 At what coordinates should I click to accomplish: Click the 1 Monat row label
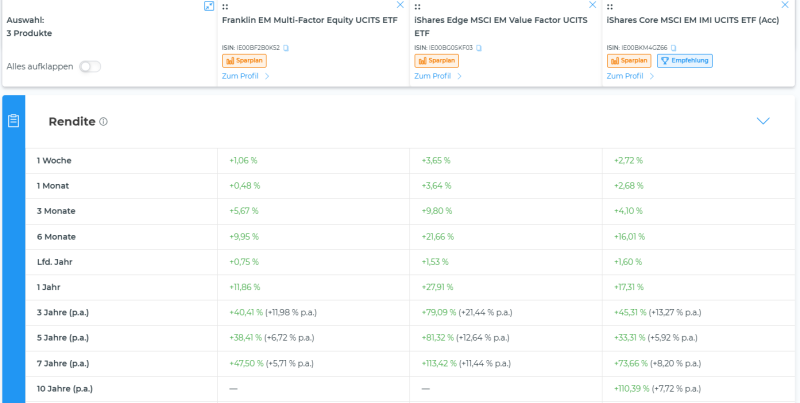[53, 186]
